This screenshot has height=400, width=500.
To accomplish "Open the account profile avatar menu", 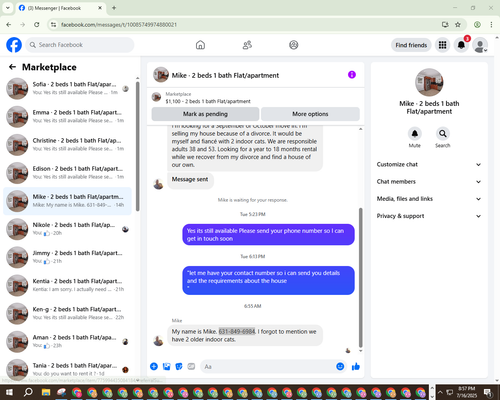I will coord(480,45).
